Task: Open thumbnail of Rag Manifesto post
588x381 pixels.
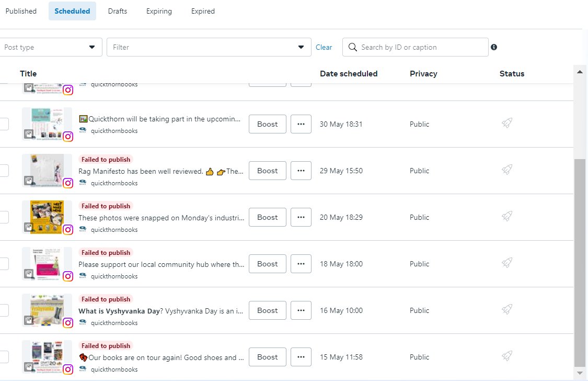Action: pos(47,170)
